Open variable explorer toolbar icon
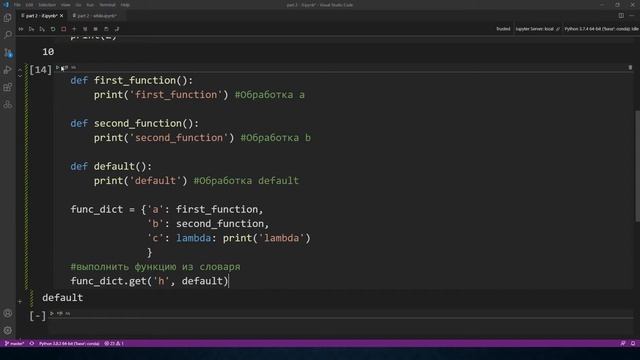Image resolution: width=640 pixels, height=360 pixels. pyautogui.click(x=96, y=29)
